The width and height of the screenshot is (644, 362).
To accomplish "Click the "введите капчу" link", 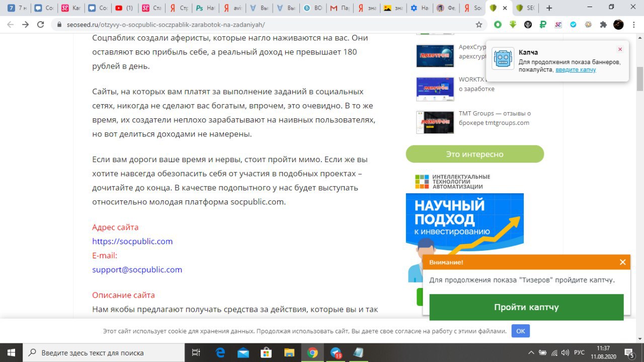I will 576,69.
